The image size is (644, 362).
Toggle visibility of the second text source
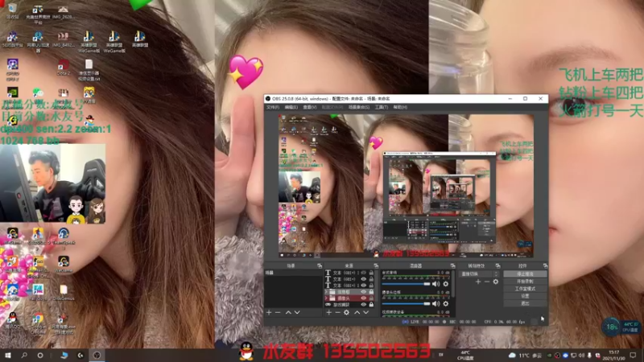pos(364,278)
